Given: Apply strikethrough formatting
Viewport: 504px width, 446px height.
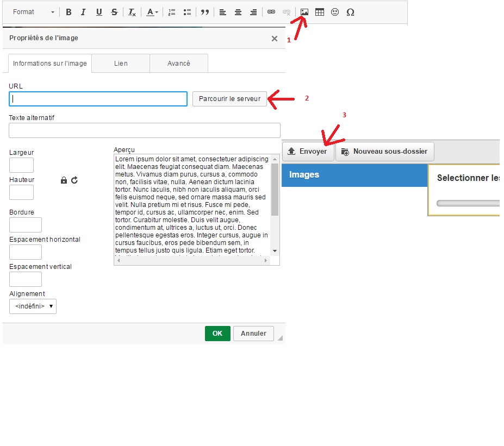Looking at the screenshot, I should pyautogui.click(x=114, y=12).
